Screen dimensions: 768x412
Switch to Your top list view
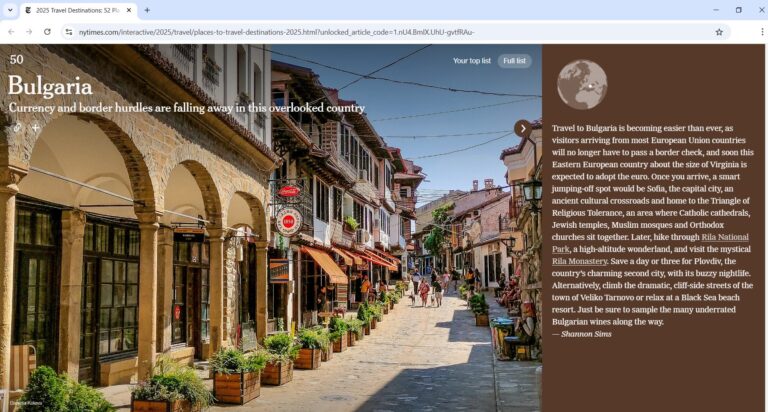(x=471, y=61)
